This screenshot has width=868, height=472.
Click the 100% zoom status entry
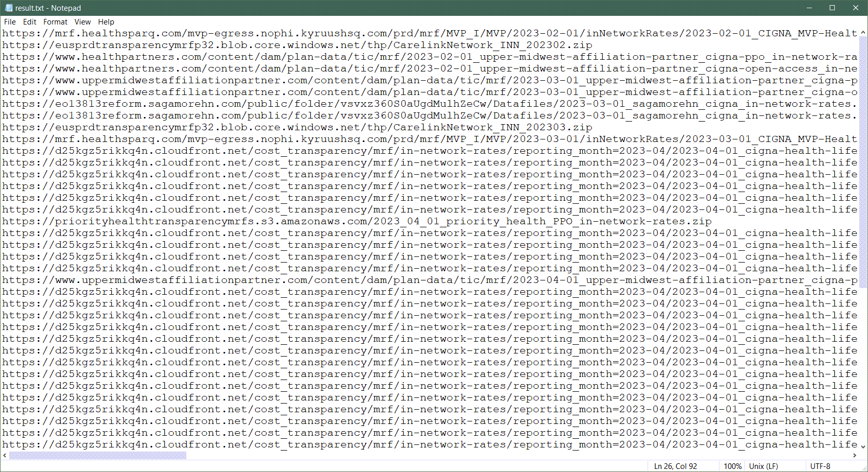(x=732, y=466)
